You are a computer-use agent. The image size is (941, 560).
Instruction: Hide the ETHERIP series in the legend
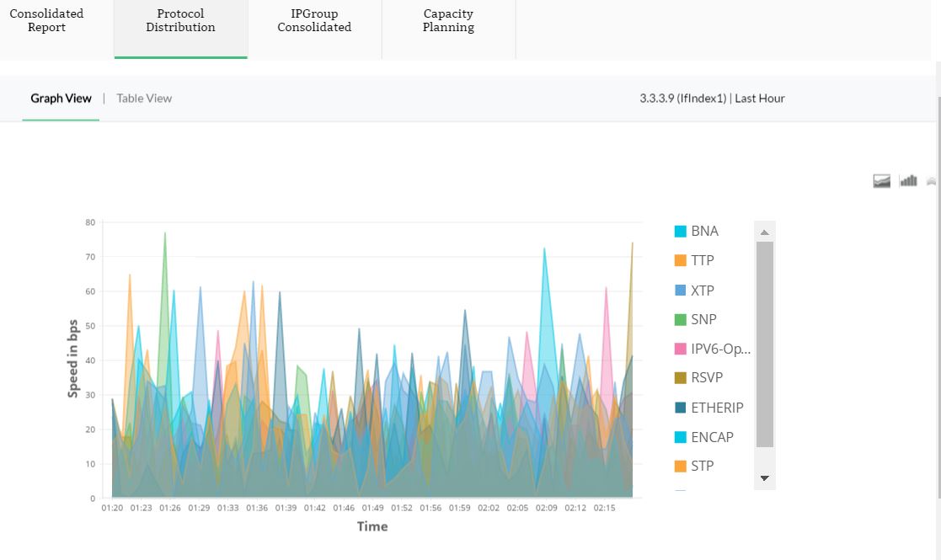click(x=717, y=408)
